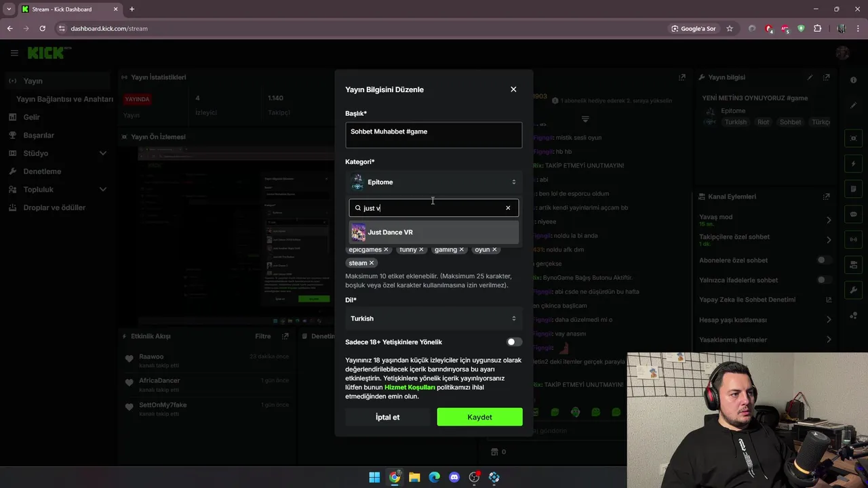Clear the category search text
This screenshot has height=488, width=868.
(508, 208)
